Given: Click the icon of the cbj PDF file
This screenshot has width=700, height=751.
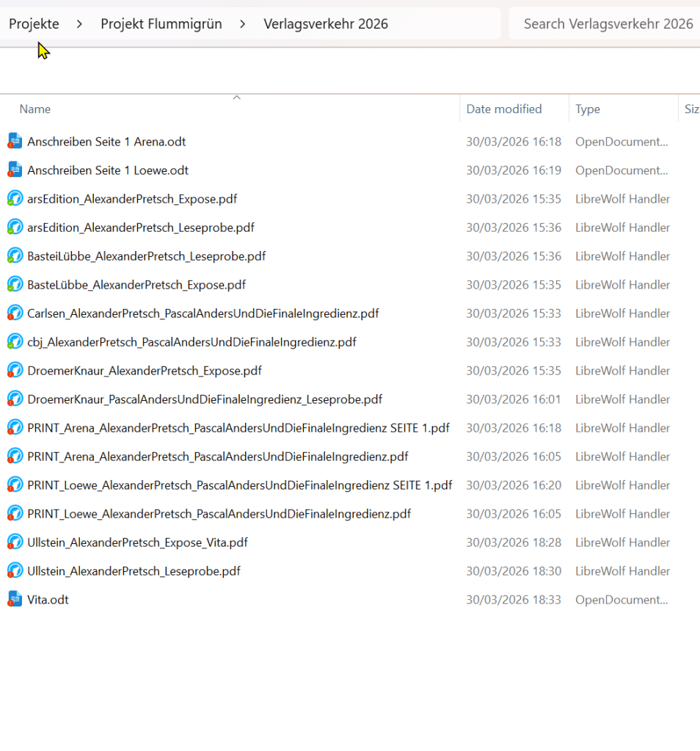Looking at the screenshot, I should point(15,341).
